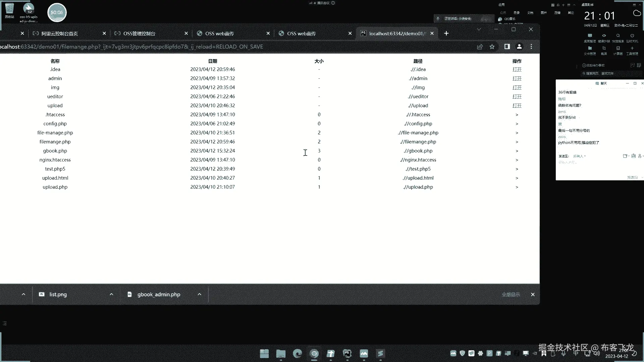The width and height of the screenshot is (644, 362).
Task: Click the browser profile avatar icon
Action: 519,47
